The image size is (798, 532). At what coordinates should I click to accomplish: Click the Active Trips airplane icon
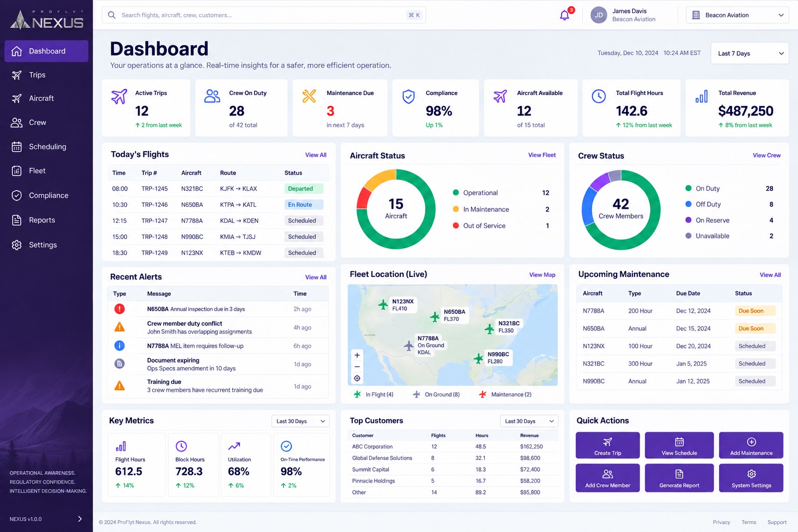click(119, 97)
